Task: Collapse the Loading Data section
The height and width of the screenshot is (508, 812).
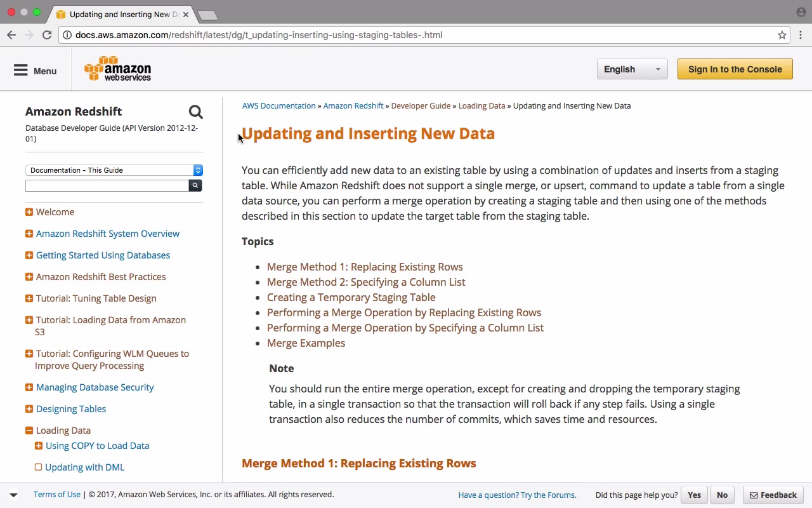Action: [x=29, y=431]
